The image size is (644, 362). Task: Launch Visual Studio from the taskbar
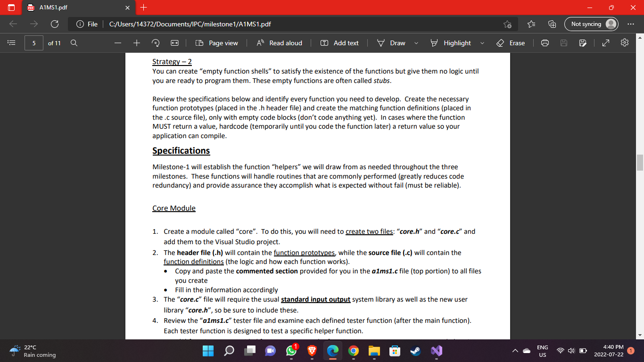[x=436, y=351]
